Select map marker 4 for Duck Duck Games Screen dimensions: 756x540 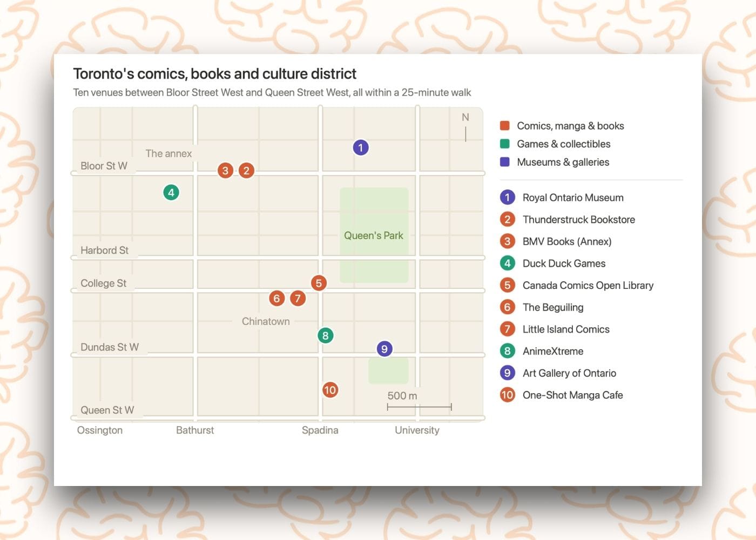point(171,192)
